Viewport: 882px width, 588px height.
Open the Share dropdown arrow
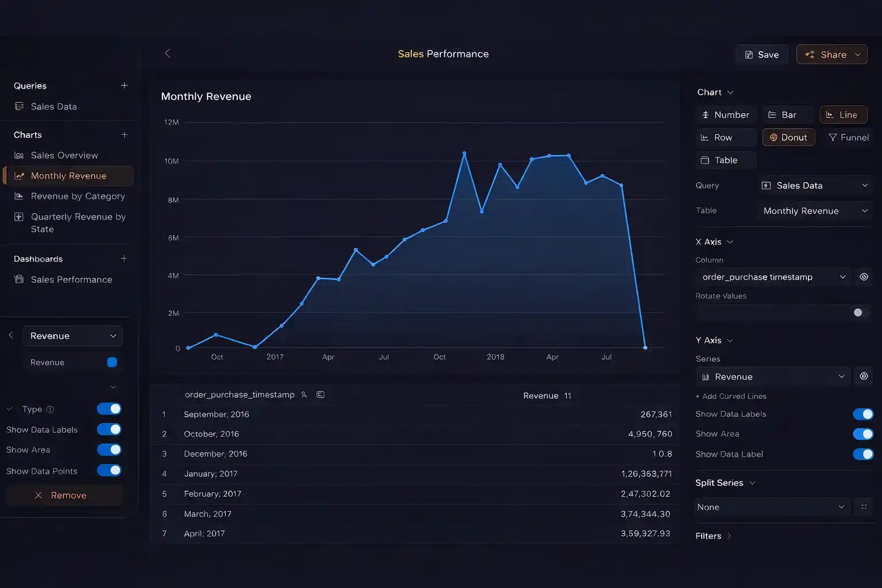coord(858,55)
